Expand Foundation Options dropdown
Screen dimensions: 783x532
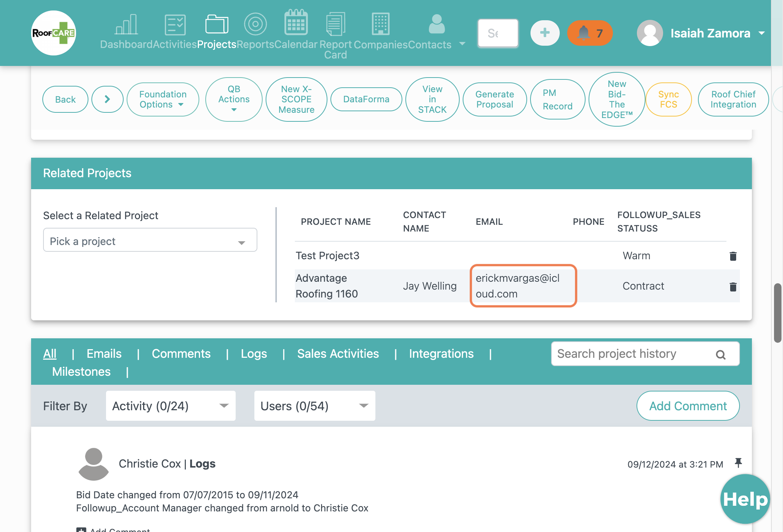coord(163,99)
